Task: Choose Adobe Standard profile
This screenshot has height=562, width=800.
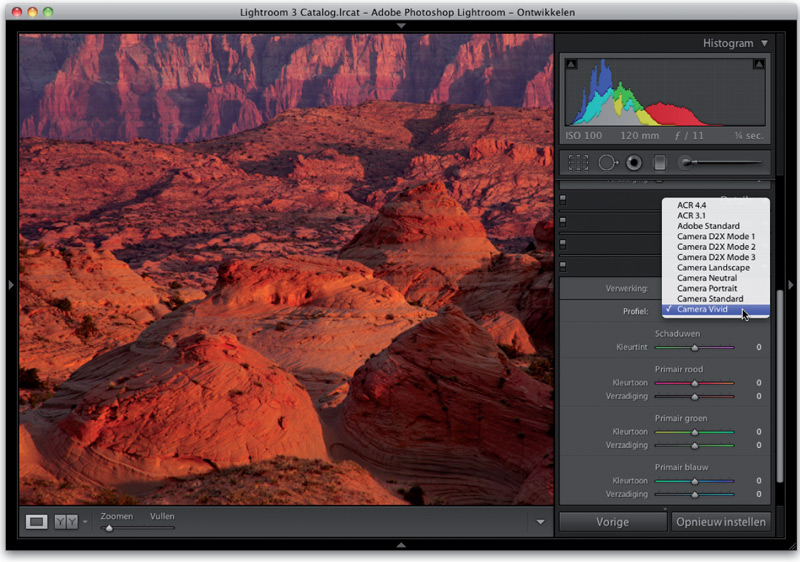Action: (716, 225)
